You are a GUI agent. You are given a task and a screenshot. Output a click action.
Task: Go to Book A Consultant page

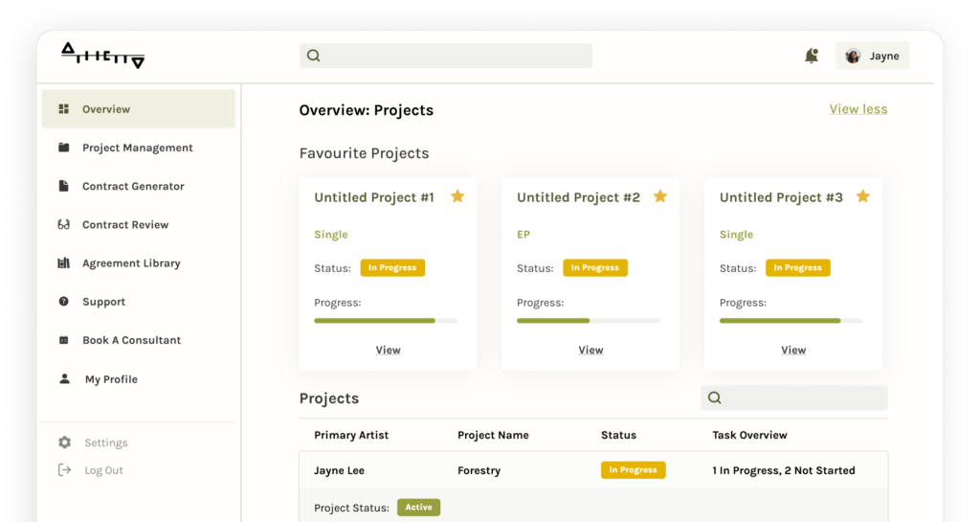[x=131, y=340]
